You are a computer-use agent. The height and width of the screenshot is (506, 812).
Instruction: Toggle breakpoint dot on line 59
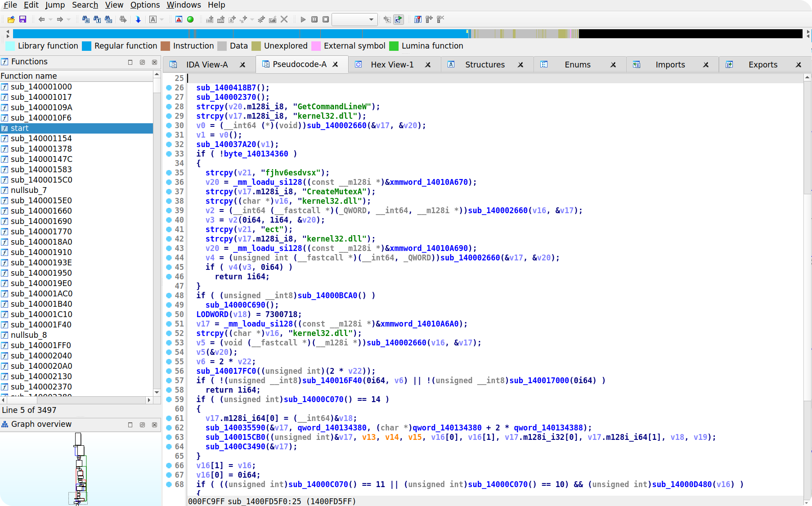(169, 399)
